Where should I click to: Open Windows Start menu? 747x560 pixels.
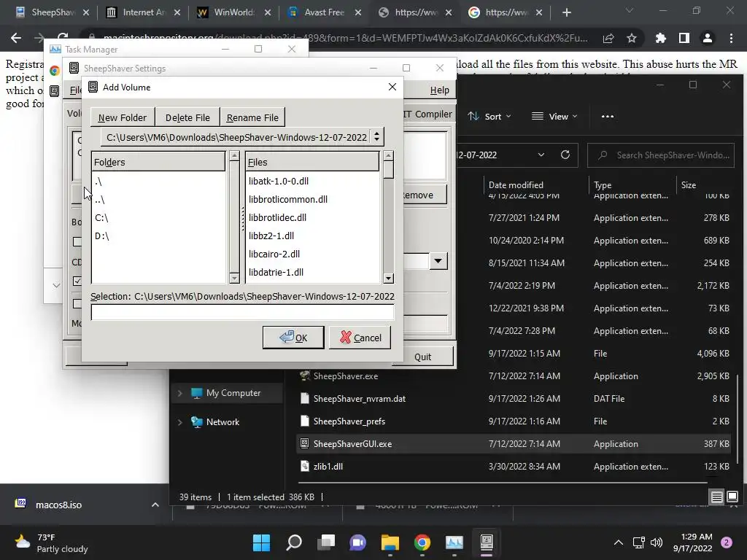[x=261, y=542]
